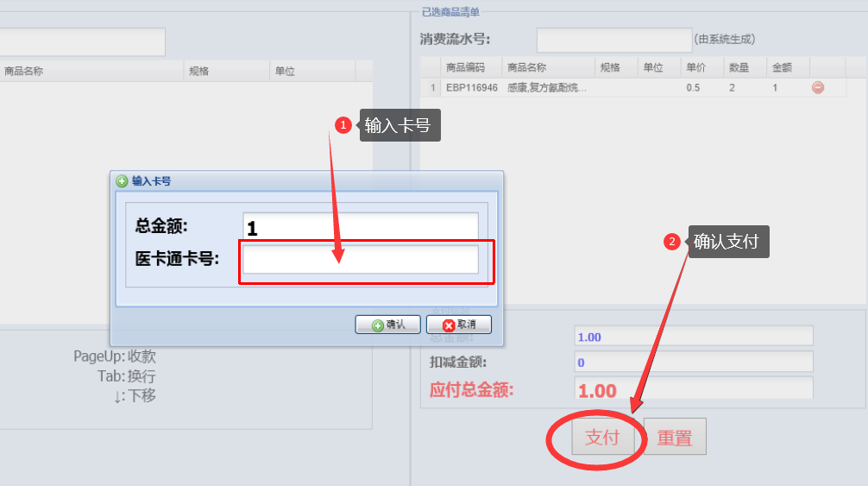
Task: Click the 商品名称 header in selected list
Action: pos(548,67)
